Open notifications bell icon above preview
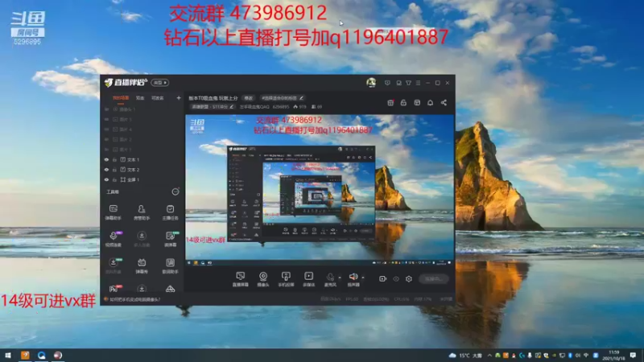This screenshot has width=644, height=362. (x=430, y=103)
